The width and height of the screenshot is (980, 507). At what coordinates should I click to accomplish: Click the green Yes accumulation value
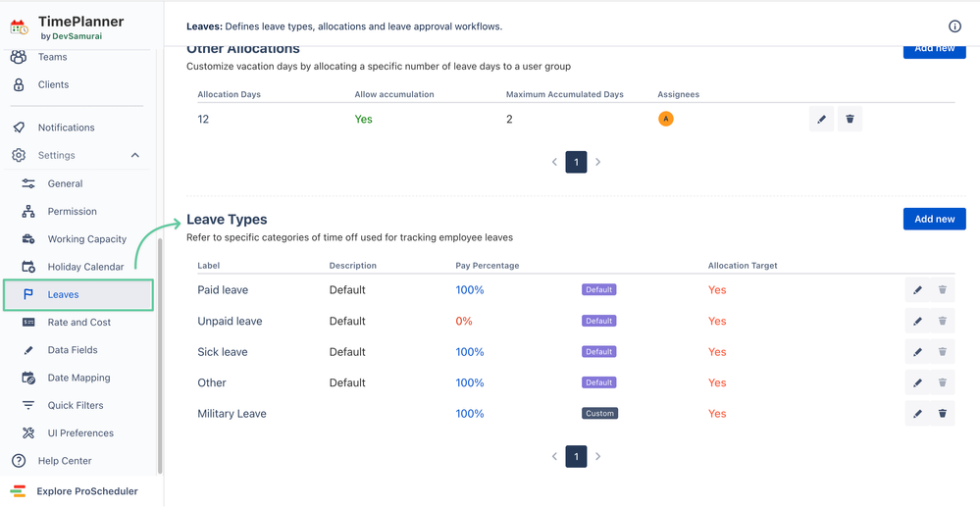[364, 119]
